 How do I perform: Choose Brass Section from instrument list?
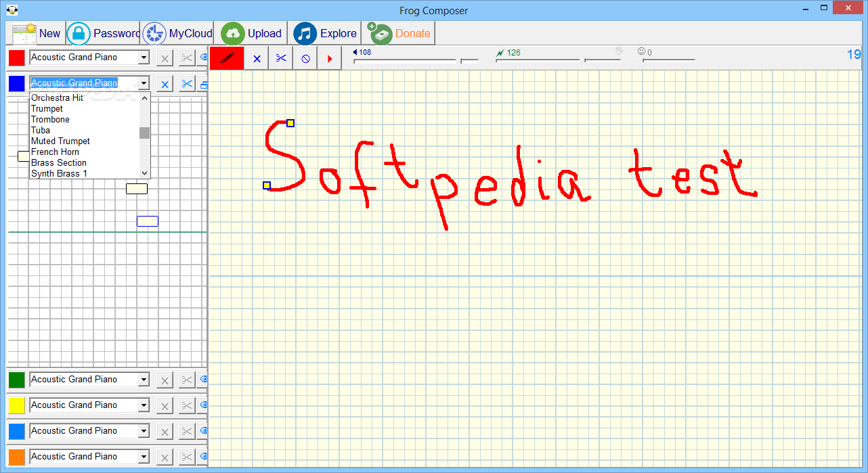[x=85, y=163]
